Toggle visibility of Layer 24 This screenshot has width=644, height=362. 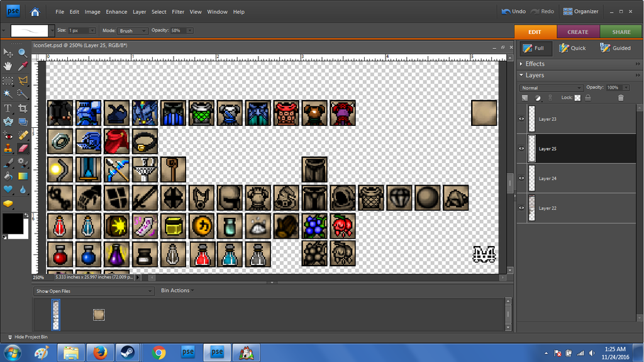(x=521, y=178)
